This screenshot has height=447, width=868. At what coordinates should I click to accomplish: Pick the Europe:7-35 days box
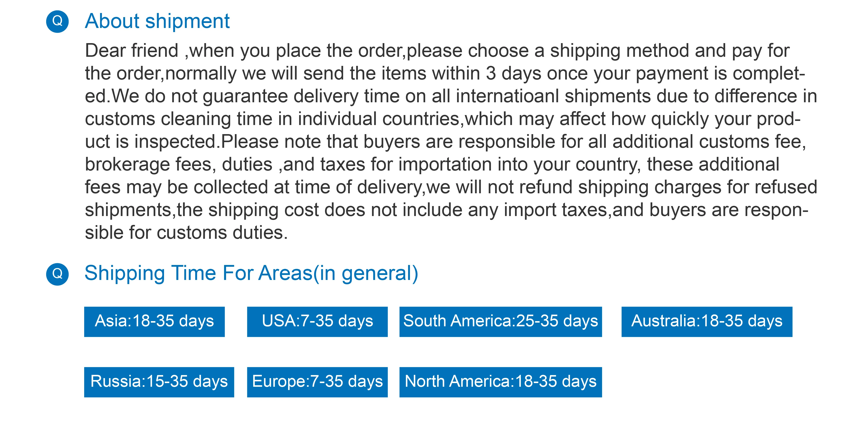click(317, 382)
